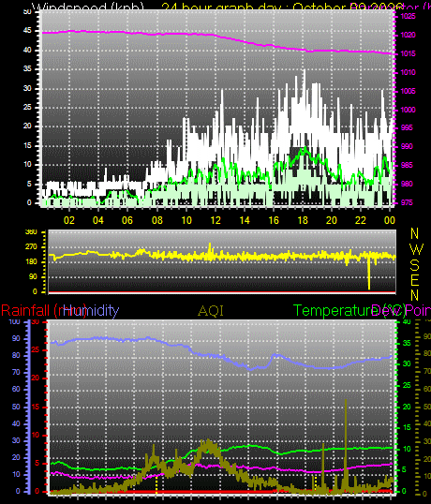
Task: Select the 980 pressure axis label
Action: pyautogui.click(x=407, y=185)
